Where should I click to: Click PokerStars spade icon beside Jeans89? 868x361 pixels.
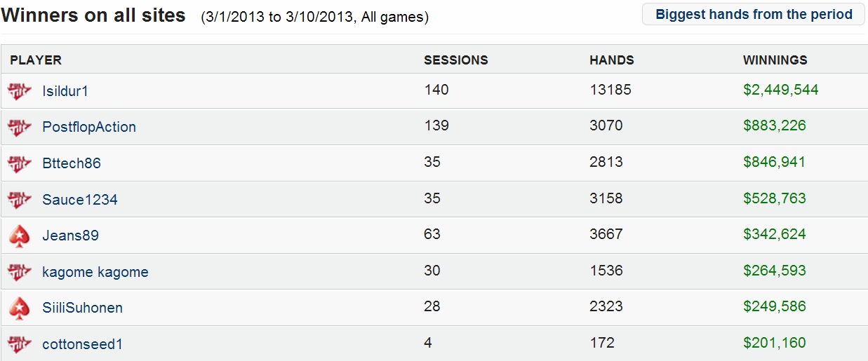(x=20, y=236)
